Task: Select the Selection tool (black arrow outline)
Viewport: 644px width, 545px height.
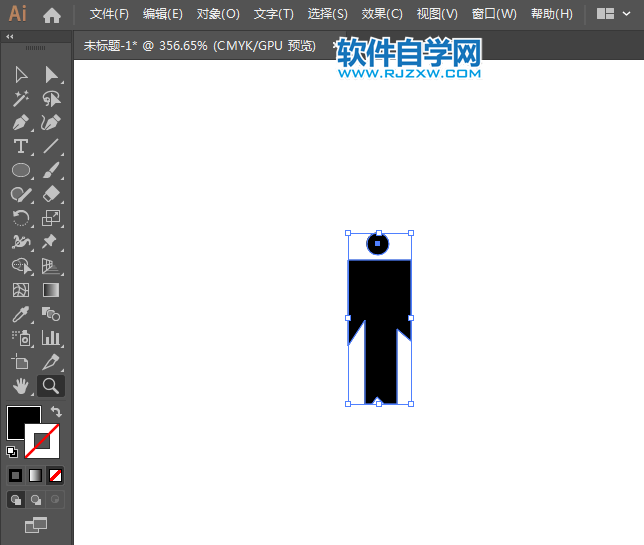Action: coord(21,75)
